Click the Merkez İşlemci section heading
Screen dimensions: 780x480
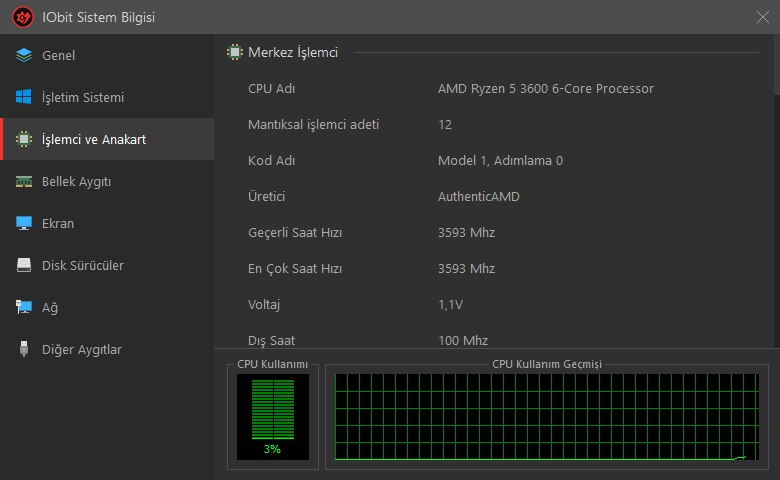292,52
